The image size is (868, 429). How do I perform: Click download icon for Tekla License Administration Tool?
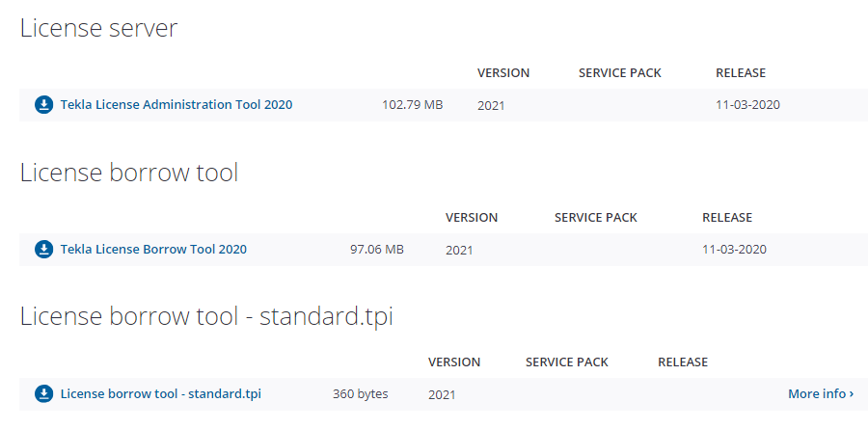tap(43, 105)
